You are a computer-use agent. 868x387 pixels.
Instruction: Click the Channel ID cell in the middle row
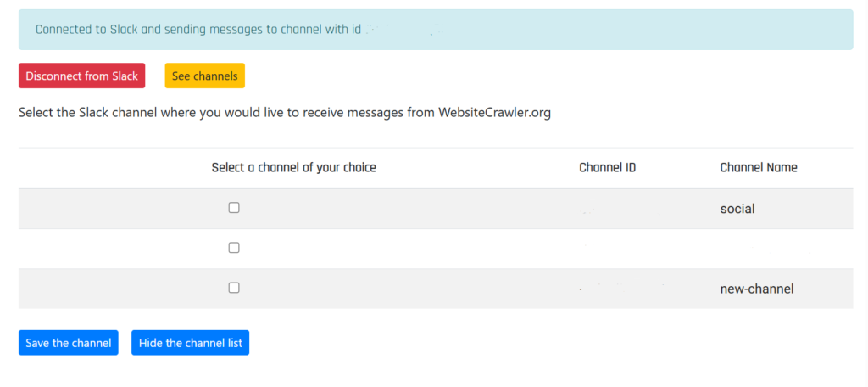tap(607, 249)
